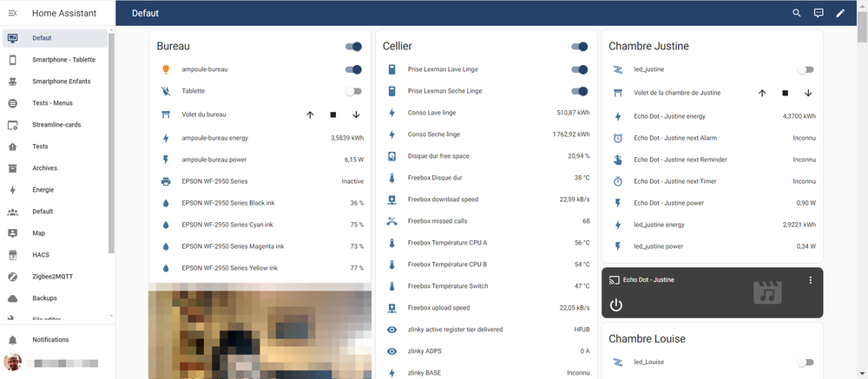Viewport: 868px width, 379px height.
Task: Raise Volet du bureau with up arrow
Action: 310,114
